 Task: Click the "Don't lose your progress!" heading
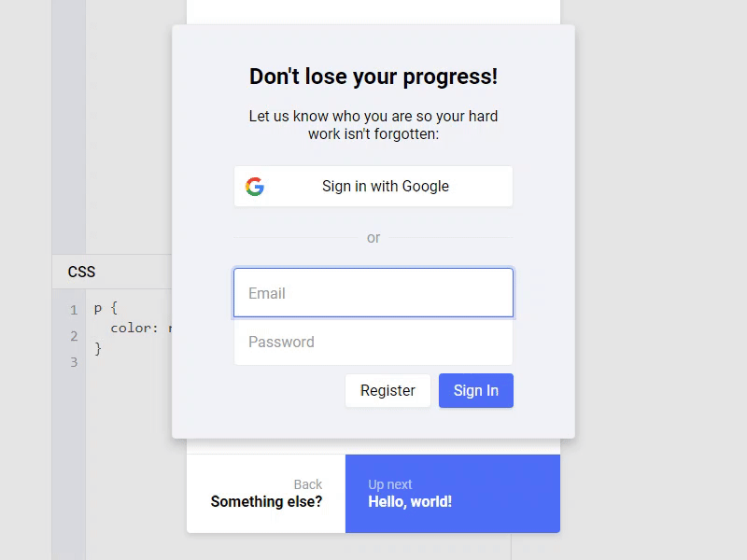pyautogui.click(x=373, y=77)
